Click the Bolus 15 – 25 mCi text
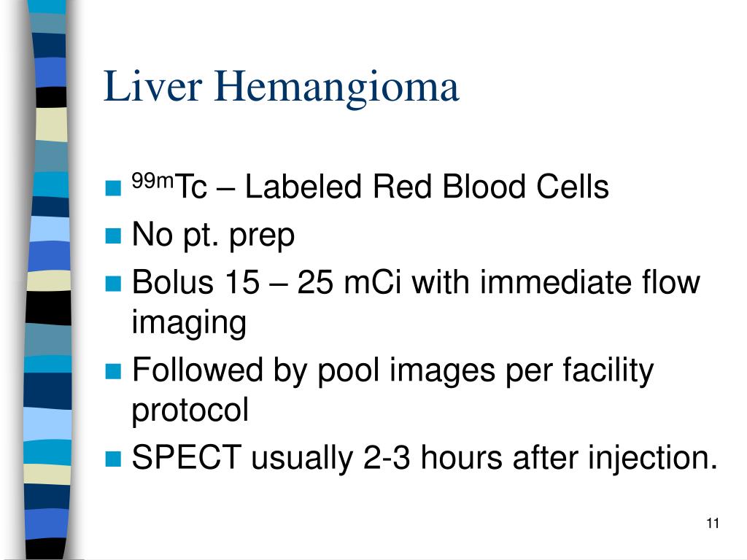 click(x=267, y=282)
